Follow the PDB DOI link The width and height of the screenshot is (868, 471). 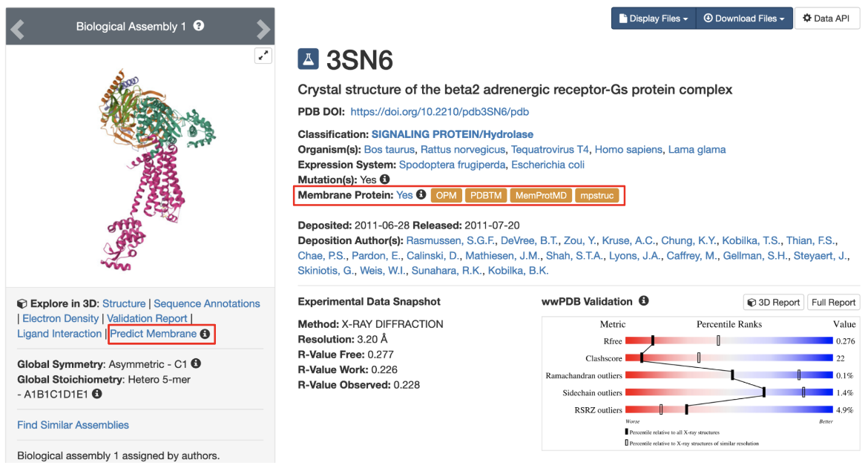[439, 112]
